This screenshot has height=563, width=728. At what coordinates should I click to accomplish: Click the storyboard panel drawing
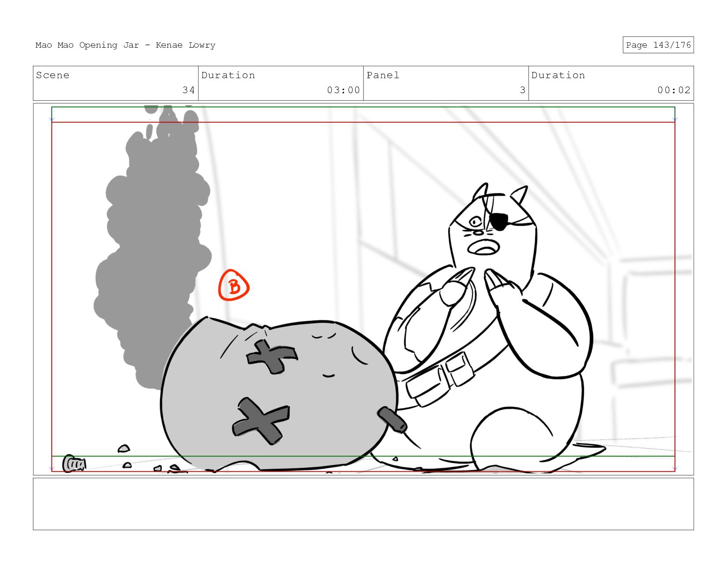pyautogui.click(x=363, y=289)
